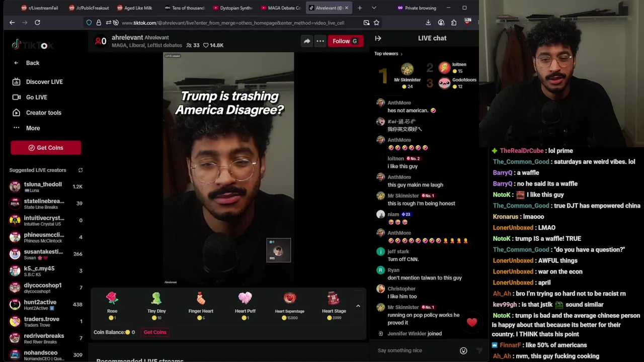This screenshot has height=362, width=644.
Task: Go back using browser back arrow
Action: (12, 23)
